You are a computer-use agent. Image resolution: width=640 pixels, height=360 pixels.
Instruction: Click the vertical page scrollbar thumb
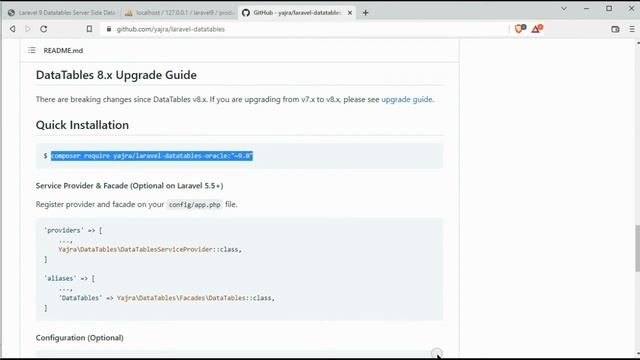[637, 248]
